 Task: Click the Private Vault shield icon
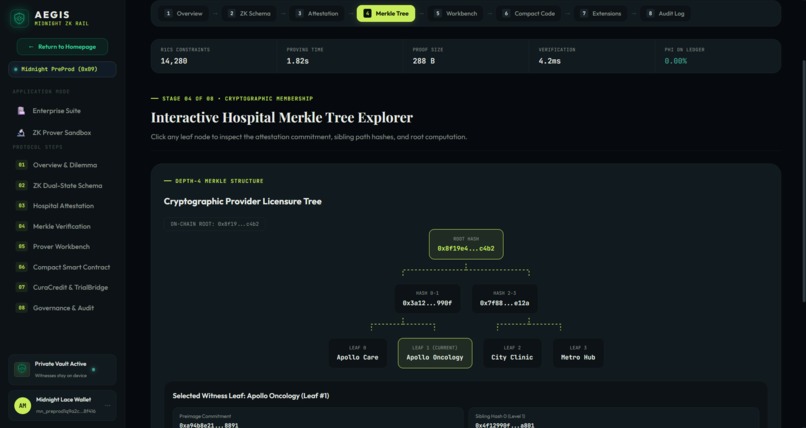click(22, 369)
